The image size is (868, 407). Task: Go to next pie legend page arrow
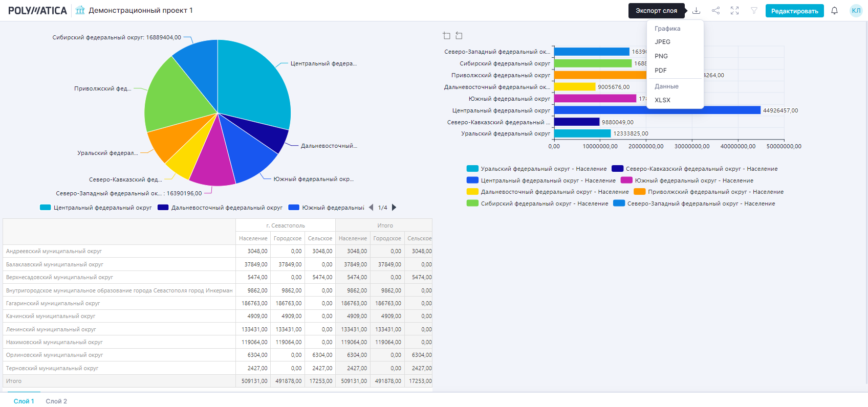tap(394, 208)
